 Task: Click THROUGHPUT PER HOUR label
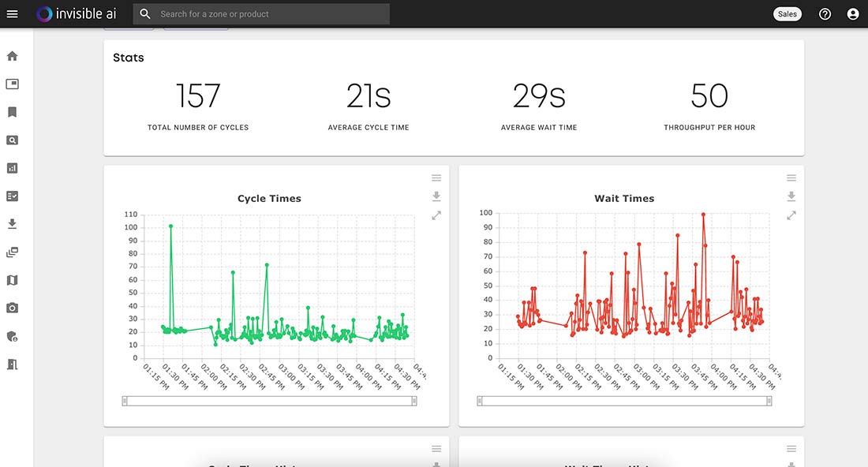coord(709,127)
